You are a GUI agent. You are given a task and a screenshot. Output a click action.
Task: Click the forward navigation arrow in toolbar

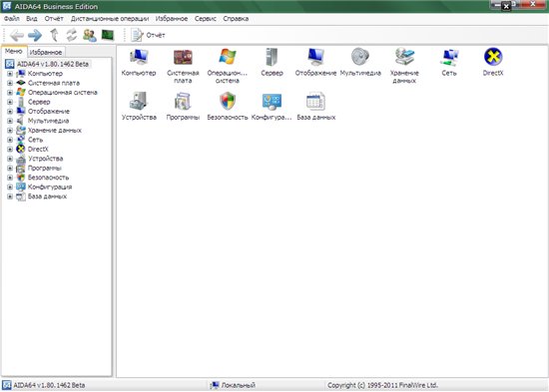(35, 35)
